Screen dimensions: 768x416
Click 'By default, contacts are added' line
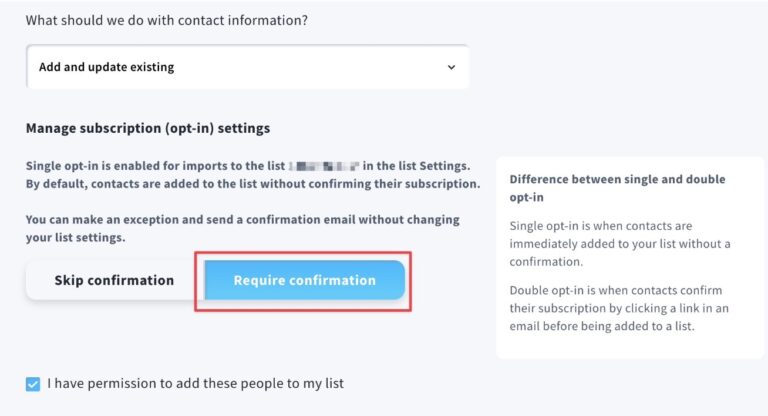[253, 184]
